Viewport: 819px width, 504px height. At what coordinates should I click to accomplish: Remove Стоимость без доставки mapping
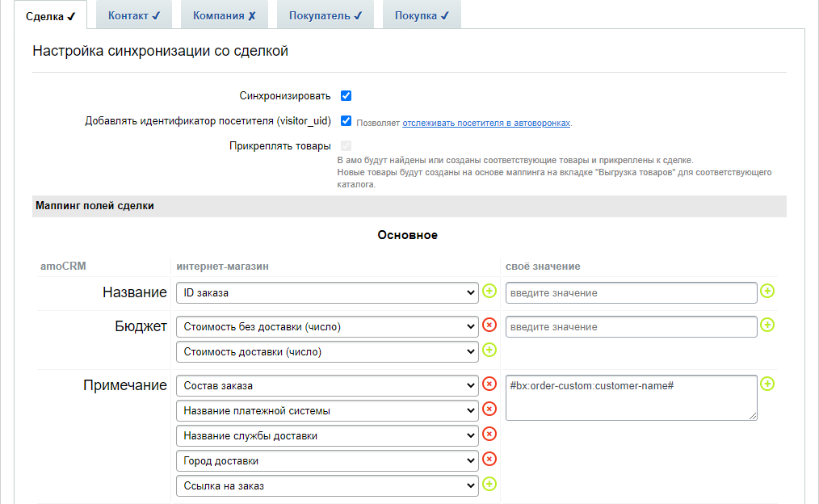click(489, 325)
